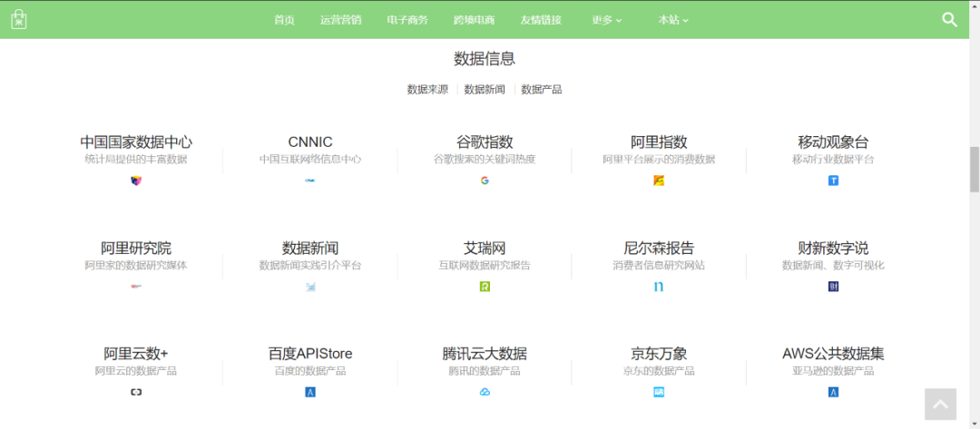Click the blue T icon under 移动观象台

tap(833, 181)
